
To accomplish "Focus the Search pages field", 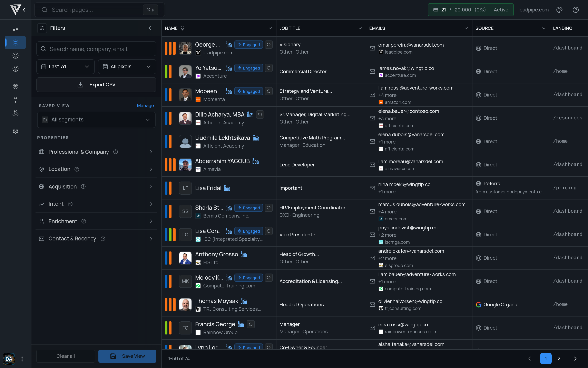I will [x=100, y=10].
